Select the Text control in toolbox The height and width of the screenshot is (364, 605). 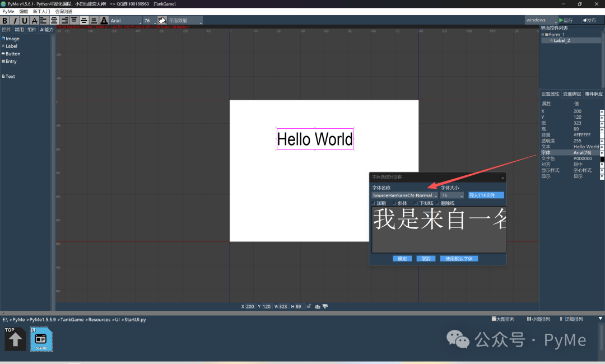pos(8,76)
